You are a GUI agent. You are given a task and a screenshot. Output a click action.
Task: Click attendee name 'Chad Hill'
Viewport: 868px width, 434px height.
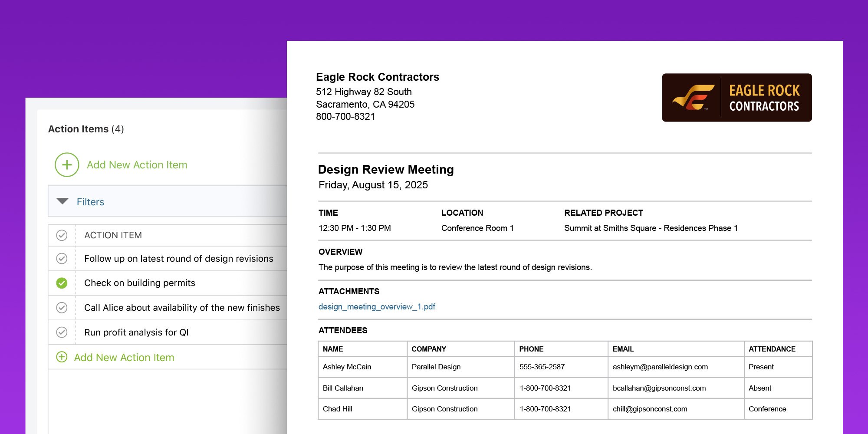(338, 409)
